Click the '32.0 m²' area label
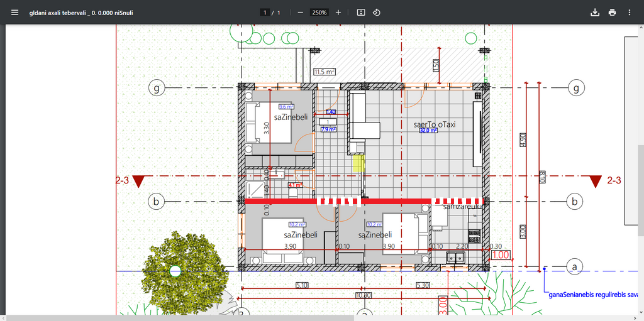Image resolution: width=644 pixels, height=321 pixels. [x=428, y=131]
